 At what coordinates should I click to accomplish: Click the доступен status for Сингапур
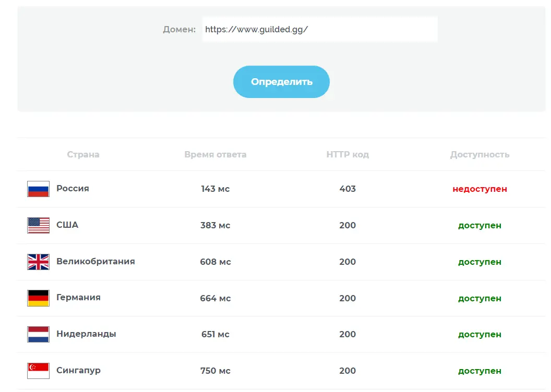tap(480, 371)
